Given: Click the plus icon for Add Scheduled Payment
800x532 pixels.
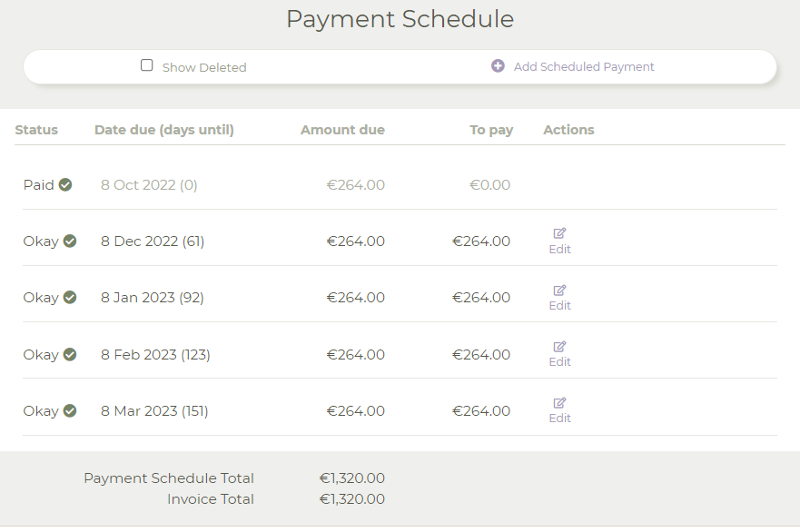Looking at the screenshot, I should click(x=498, y=65).
